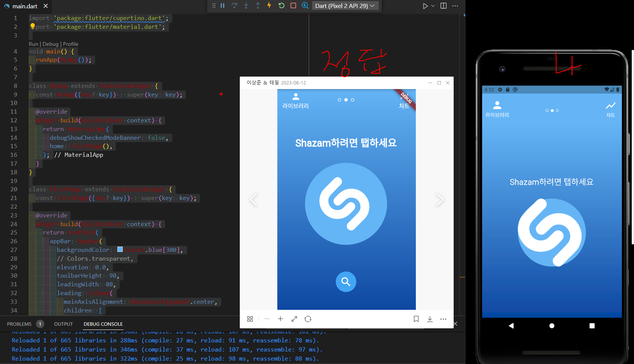Tap the emulator Recents navigation button
The height and width of the screenshot is (364, 634).
(592, 326)
